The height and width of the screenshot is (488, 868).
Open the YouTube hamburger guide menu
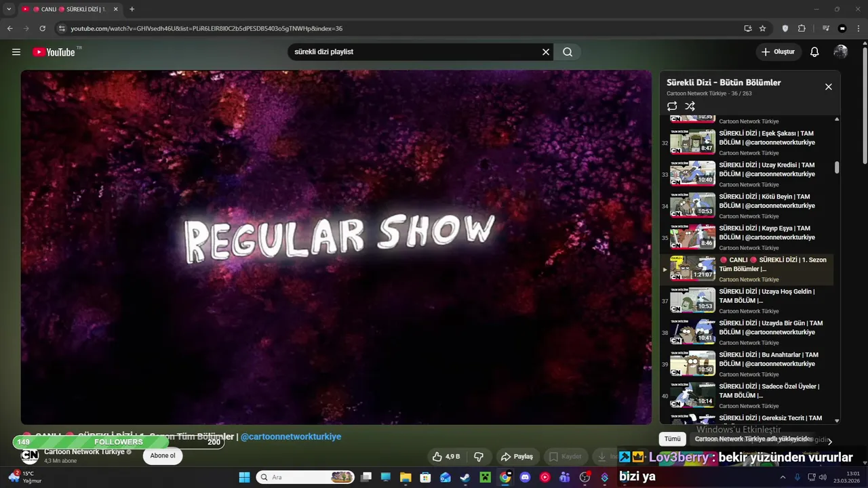point(16,52)
